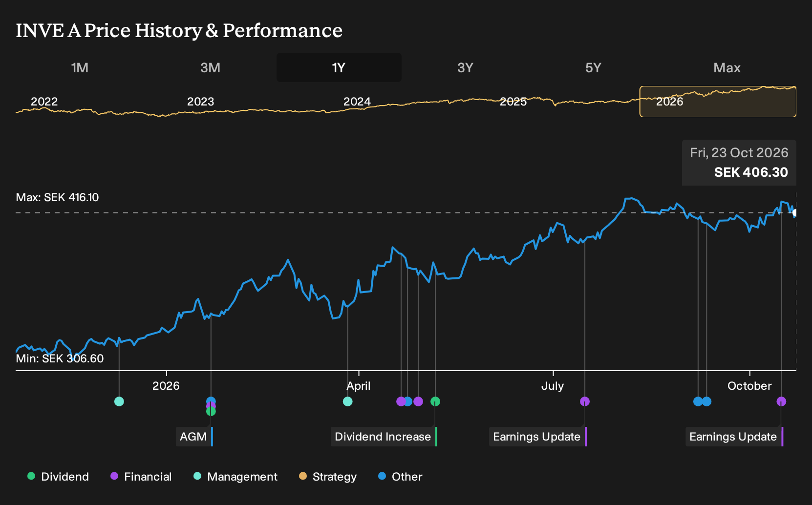Image resolution: width=812 pixels, height=505 pixels.
Task: Click the April axis label
Action: click(359, 386)
